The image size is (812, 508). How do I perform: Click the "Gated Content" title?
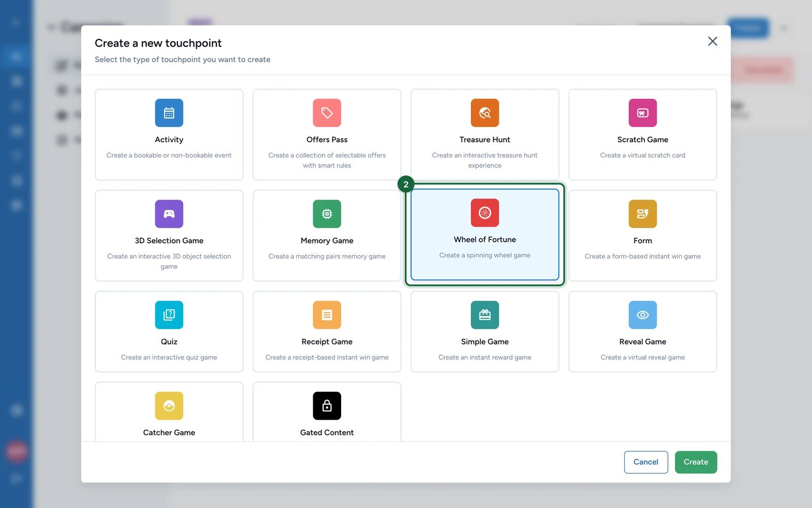tap(327, 433)
